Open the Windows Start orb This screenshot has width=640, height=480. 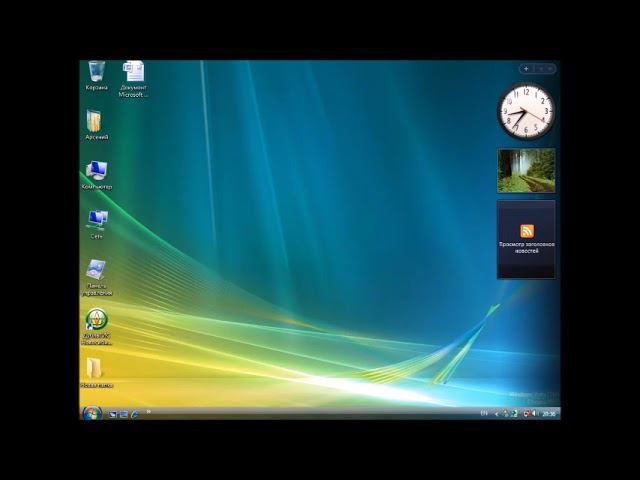point(92,413)
